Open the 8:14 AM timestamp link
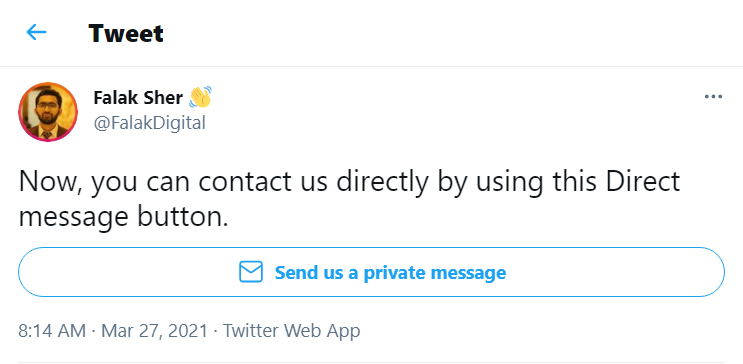This screenshot has height=364, width=743. click(52, 330)
